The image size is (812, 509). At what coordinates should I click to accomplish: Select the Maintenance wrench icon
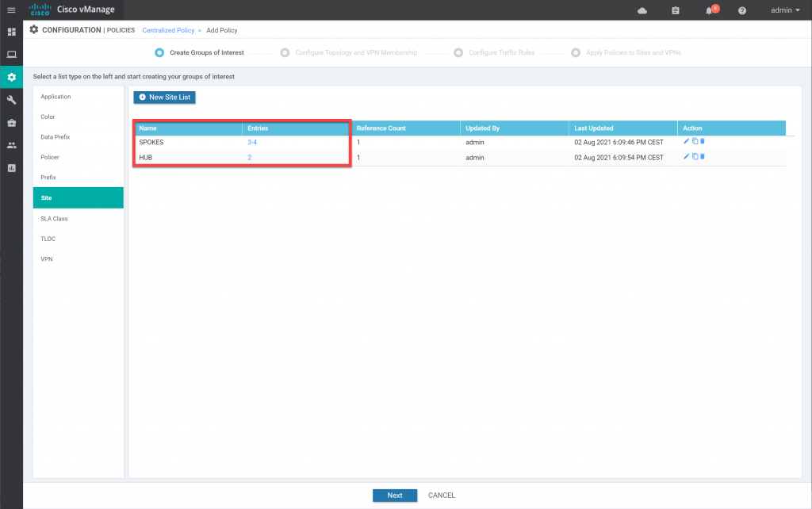(11, 100)
